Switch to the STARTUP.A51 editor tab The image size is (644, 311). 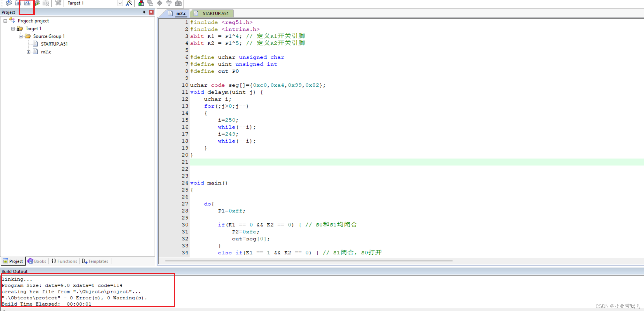215,13
